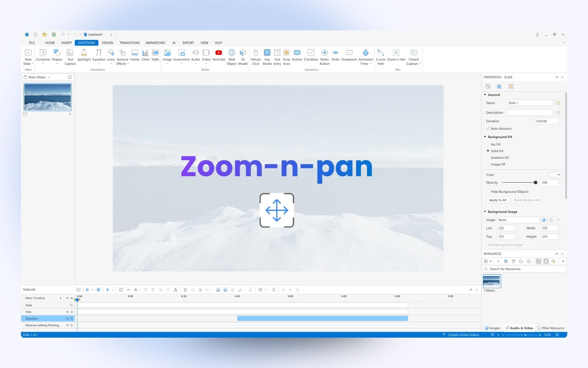Switch to Other Resource tab

coord(551,328)
